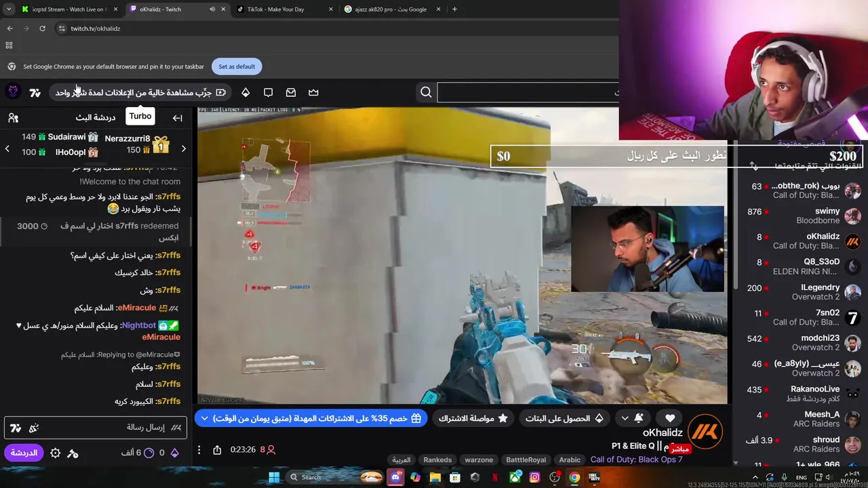Try ad-free Turbo viewing banner
The image size is (868, 488).
141,92
